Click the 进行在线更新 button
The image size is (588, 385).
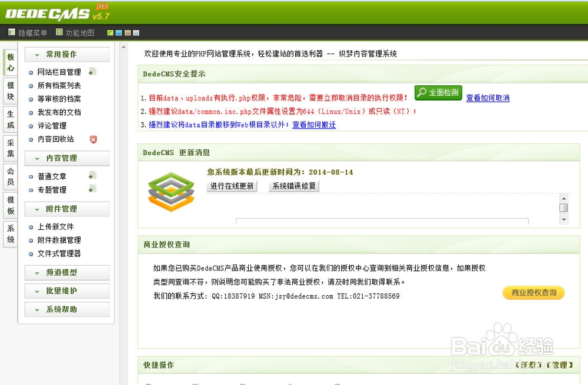(232, 186)
